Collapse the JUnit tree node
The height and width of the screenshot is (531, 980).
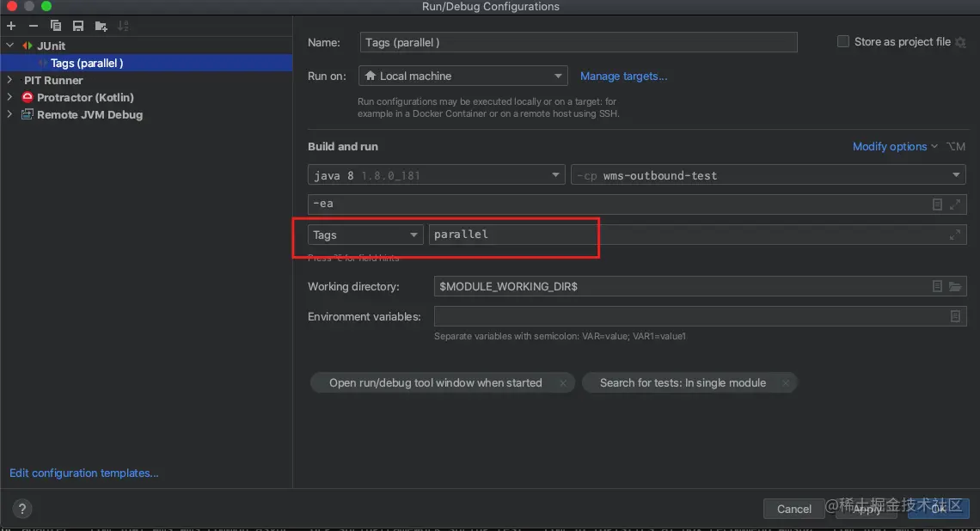[10, 46]
